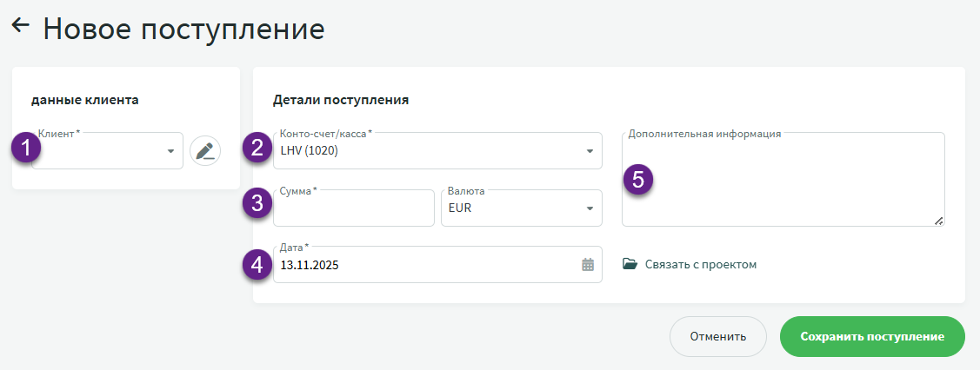Click the purple number 2 badge

click(x=257, y=148)
